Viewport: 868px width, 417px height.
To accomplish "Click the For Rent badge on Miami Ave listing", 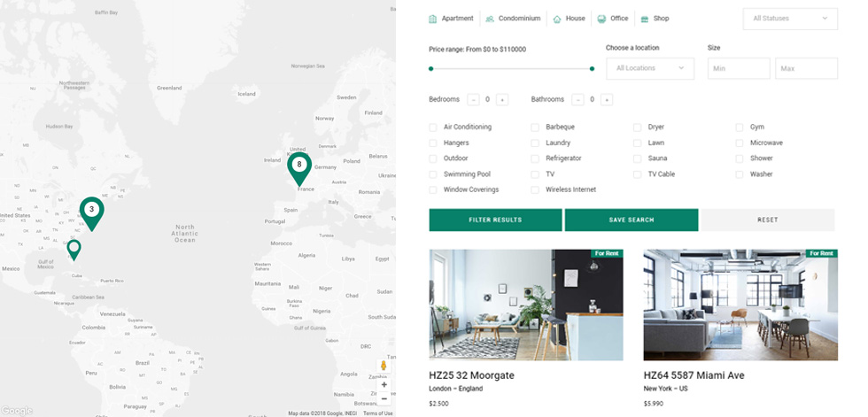I will (x=821, y=253).
